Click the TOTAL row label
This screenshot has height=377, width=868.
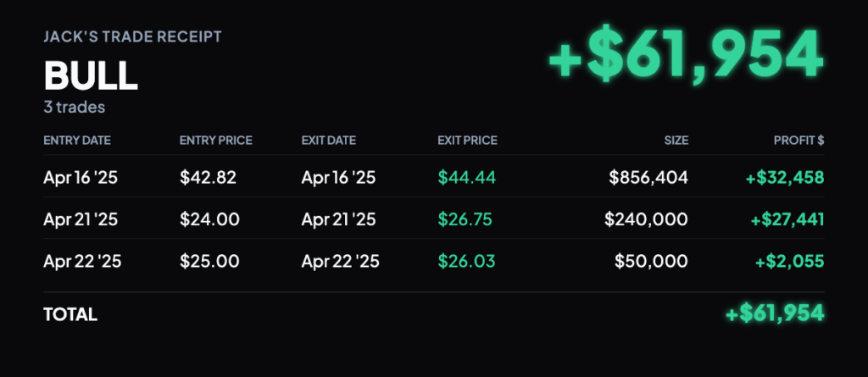70,314
